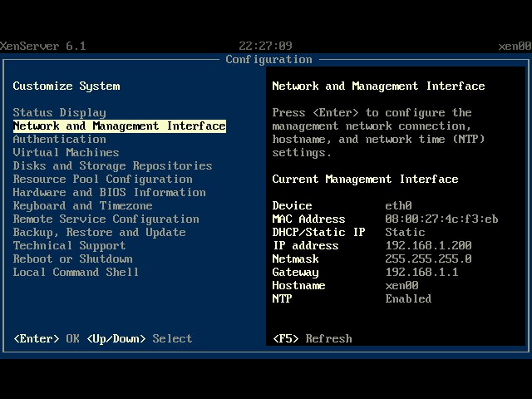This screenshot has width=532, height=399.
Task: Select Hardware and BIOS Information
Action: [x=109, y=192]
